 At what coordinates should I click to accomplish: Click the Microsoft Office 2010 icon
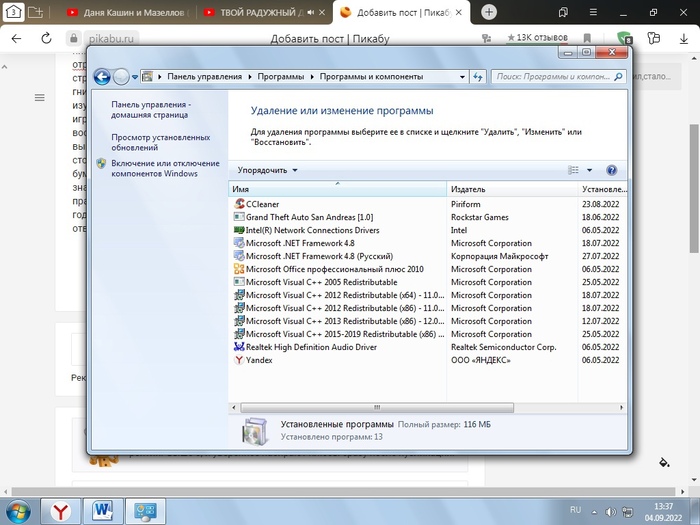239,269
